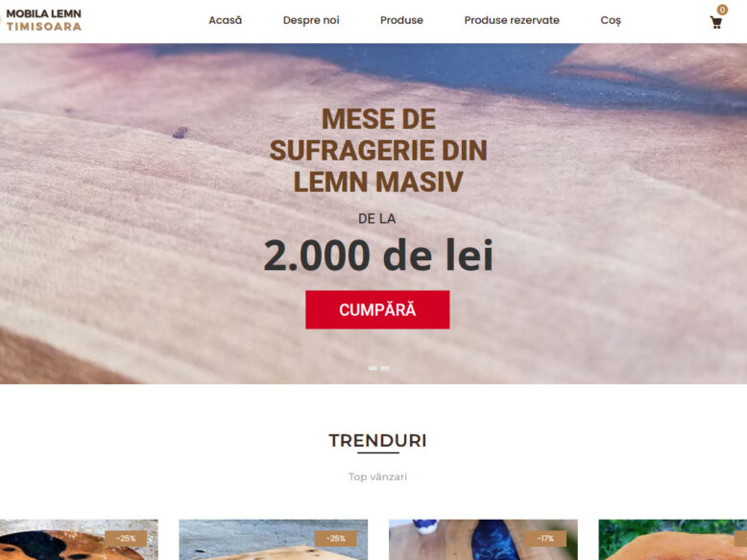Select the first slider indicator dot
Screen dimensions: 747x560
(x=373, y=369)
